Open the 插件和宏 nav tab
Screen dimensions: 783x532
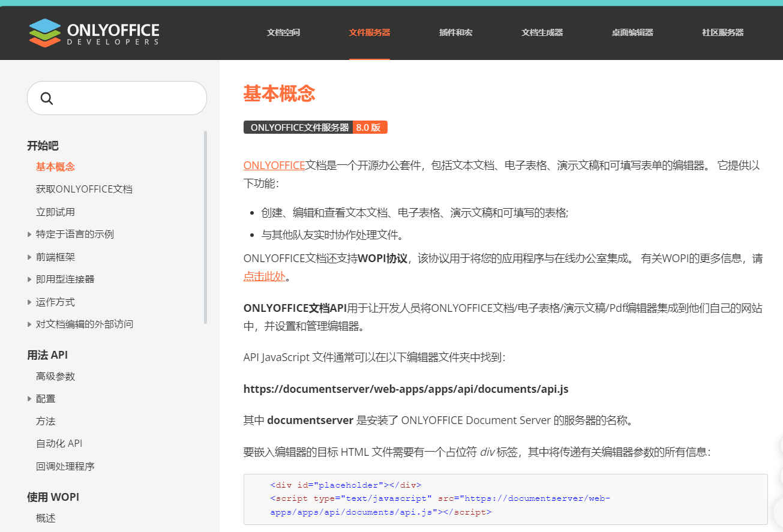[x=455, y=32]
